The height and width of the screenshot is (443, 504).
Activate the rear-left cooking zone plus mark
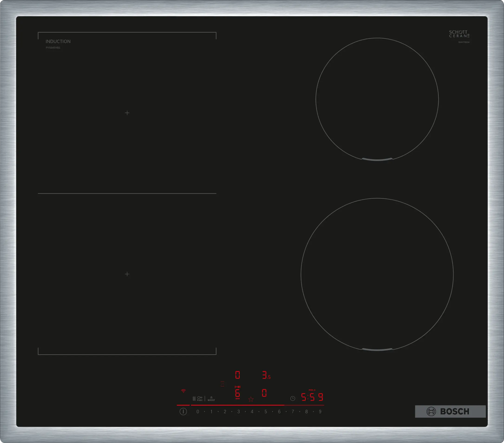click(127, 113)
